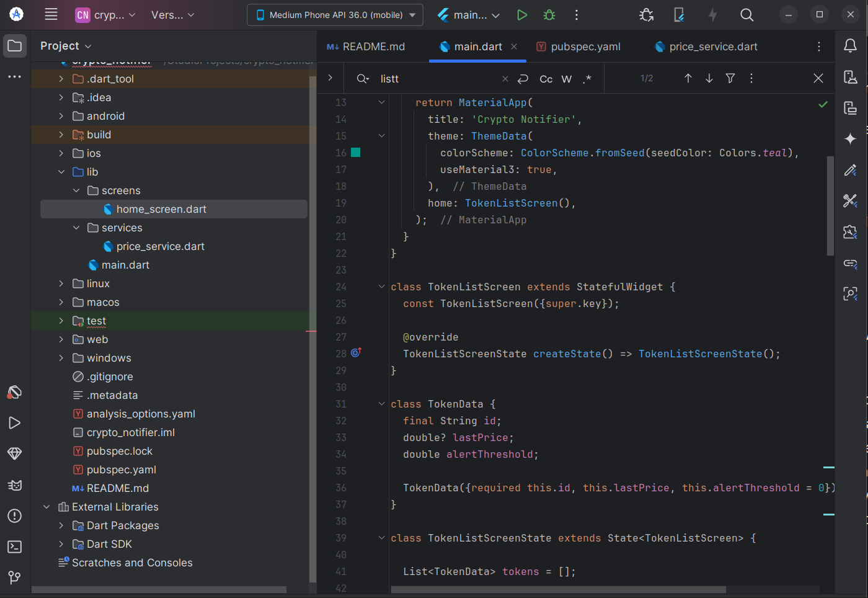Open Project view mode dropdown
Image resolution: width=868 pixels, height=598 pixels.
[x=66, y=46]
